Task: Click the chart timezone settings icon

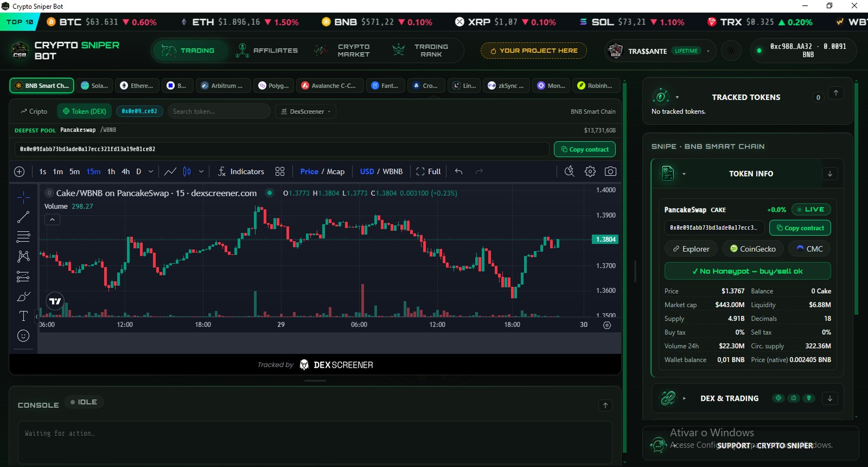Action: pos(607,325)
